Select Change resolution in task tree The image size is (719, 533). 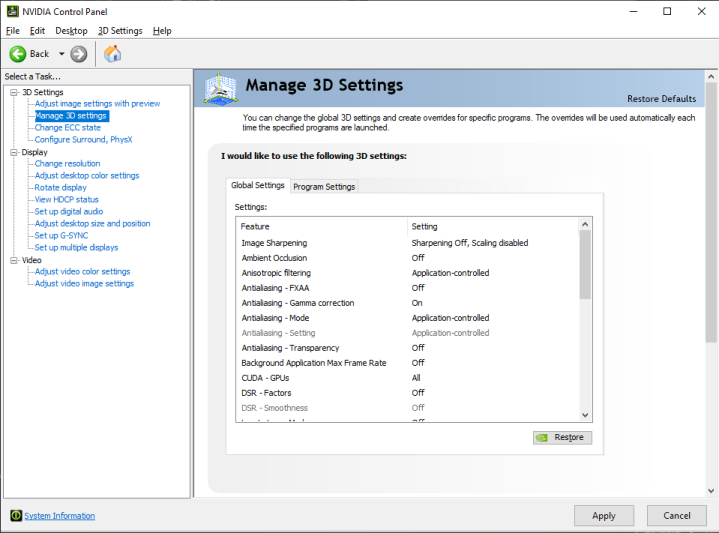pyautogui.click(x=67, y=164)
